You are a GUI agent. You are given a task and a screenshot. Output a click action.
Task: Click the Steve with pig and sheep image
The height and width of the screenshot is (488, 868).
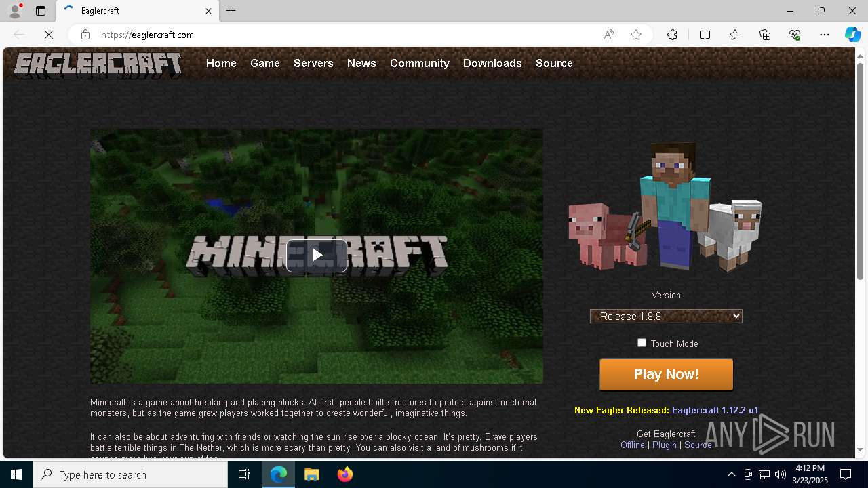pyautogui.click(x=665, y=207)
